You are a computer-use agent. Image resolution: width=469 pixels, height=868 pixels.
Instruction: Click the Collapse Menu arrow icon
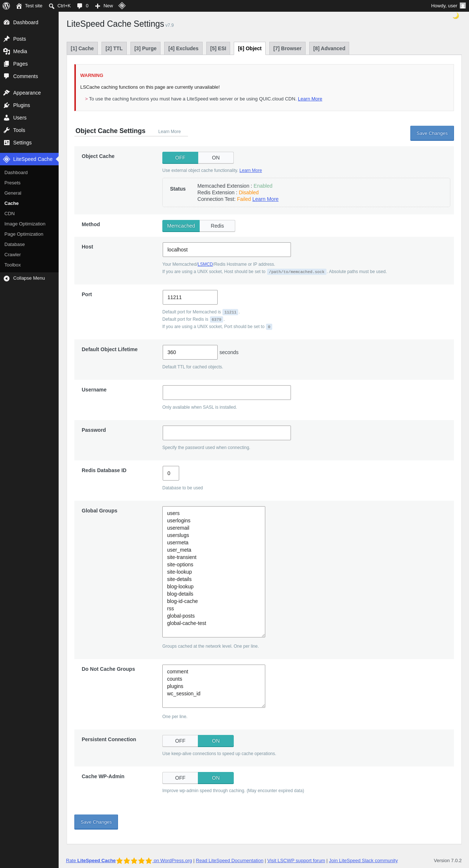[x=7, y=278]
